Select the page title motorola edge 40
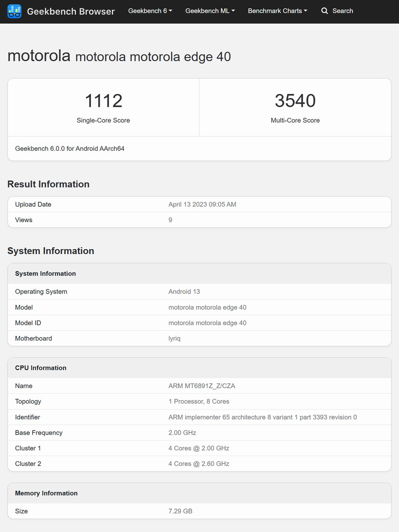The image size is (399, 532). point(119,56)
